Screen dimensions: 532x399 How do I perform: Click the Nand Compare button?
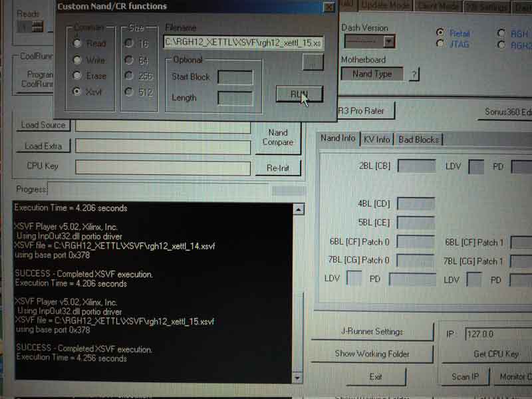[278, 138]
